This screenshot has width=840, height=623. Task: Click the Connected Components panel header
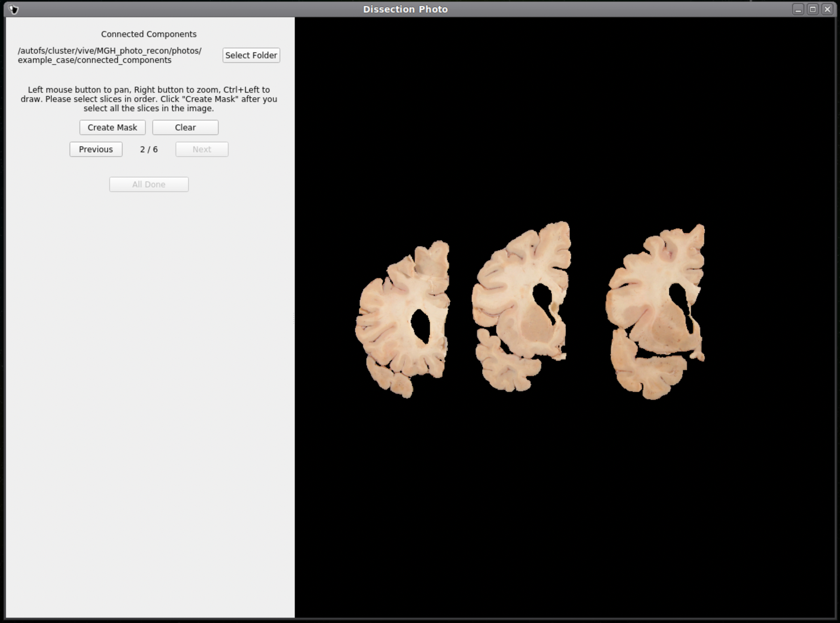coord(149,33)
